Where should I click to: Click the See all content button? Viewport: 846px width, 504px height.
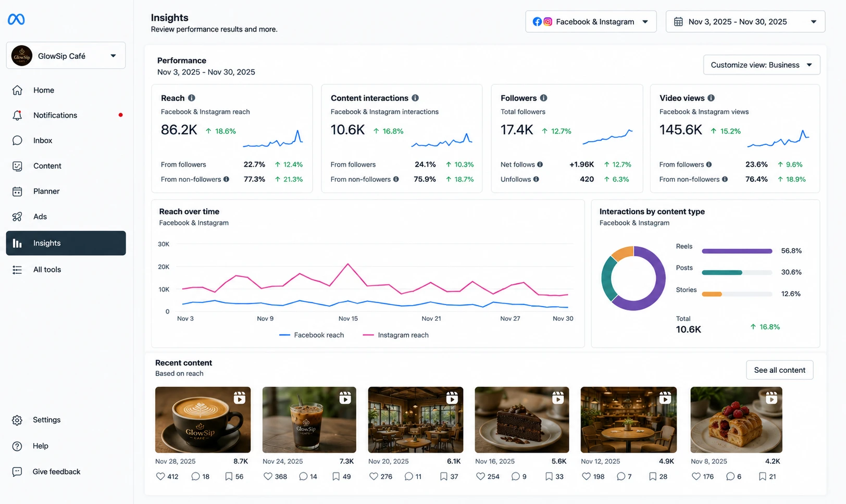(779, 370)
